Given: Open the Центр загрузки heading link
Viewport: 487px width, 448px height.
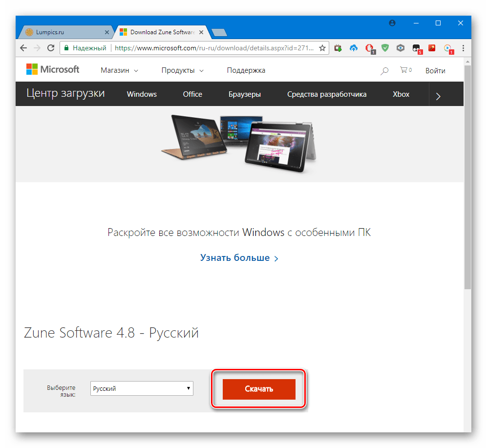Looking at the screenshot, I should point(65,93).
